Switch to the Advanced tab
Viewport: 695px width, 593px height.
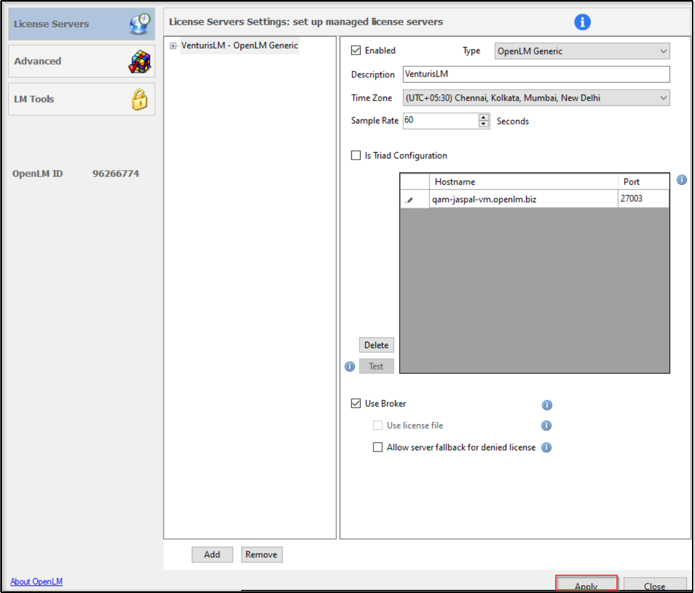(x=80, y=62)
